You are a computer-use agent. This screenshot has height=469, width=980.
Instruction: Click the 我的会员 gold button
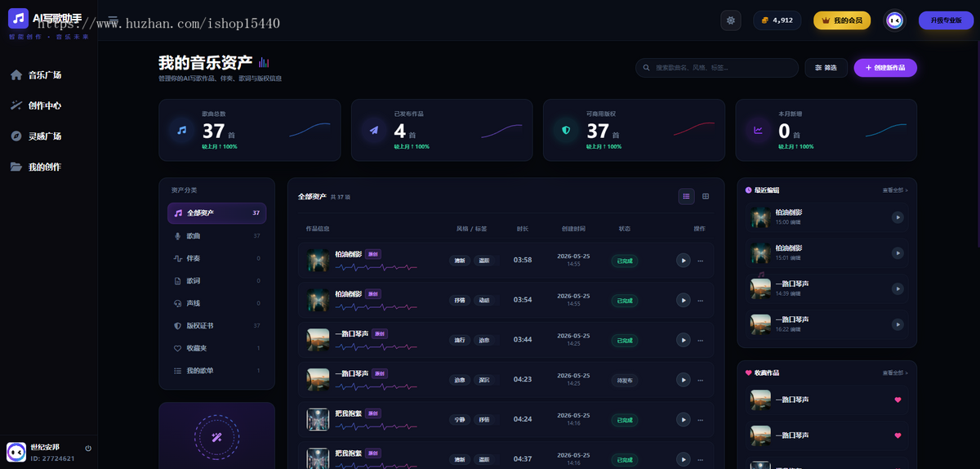click(842, 20)
